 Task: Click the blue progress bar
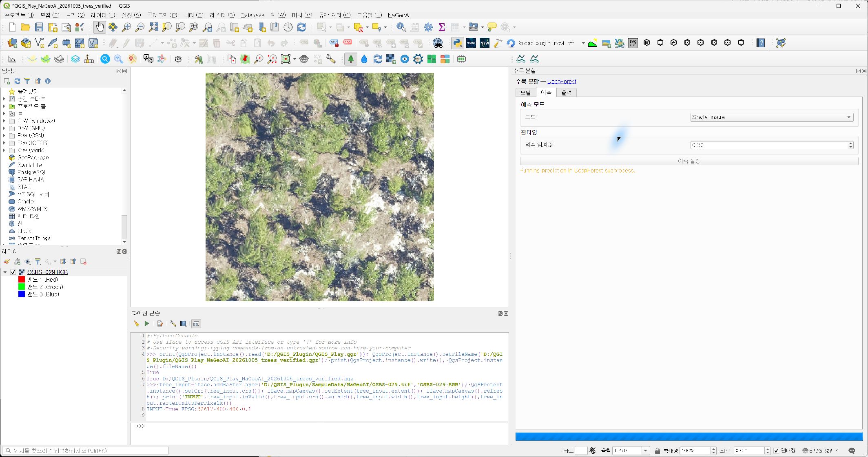click(x=689, y=437)
